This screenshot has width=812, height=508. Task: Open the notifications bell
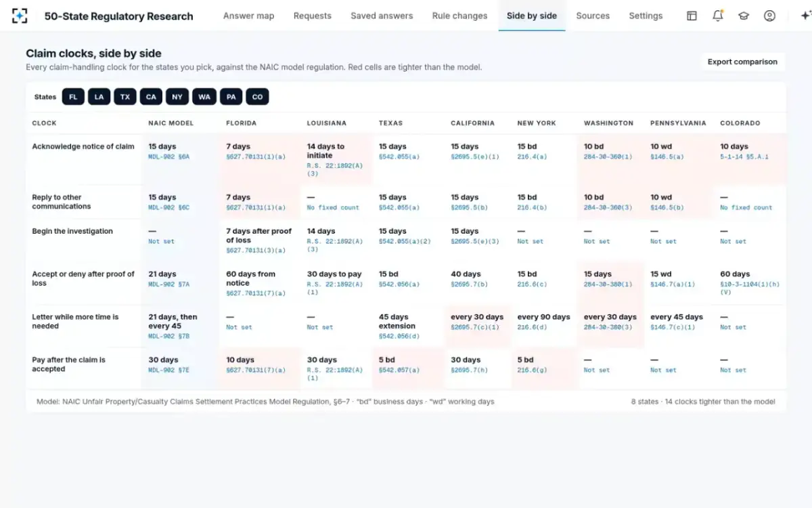(718, 16)
